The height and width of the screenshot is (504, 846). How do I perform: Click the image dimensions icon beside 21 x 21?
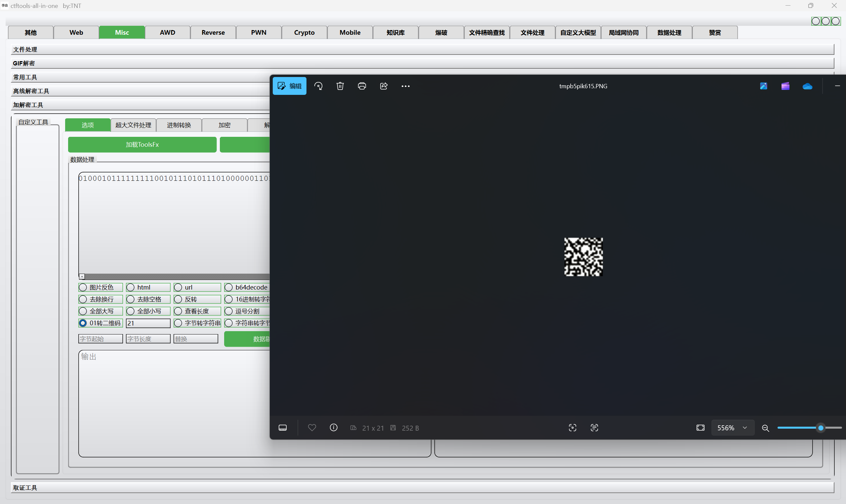tap(353, 428)
